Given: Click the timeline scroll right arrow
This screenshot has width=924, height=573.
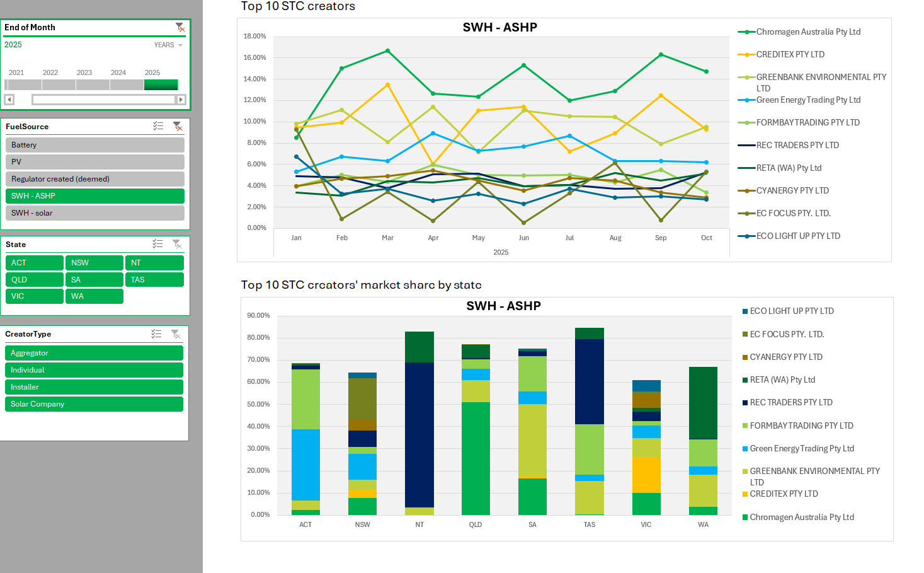Looking at the screenshot, I should tap(181, 100).
